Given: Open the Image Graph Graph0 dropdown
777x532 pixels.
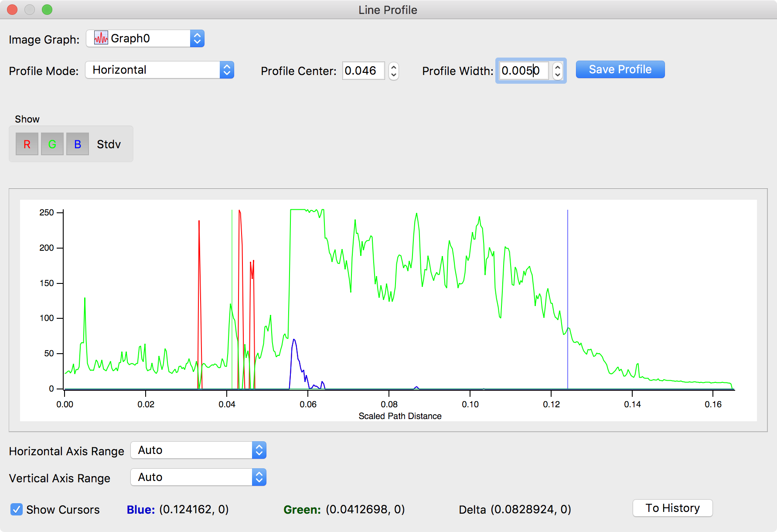Looking at the screenshot, I should coord(145,38).
